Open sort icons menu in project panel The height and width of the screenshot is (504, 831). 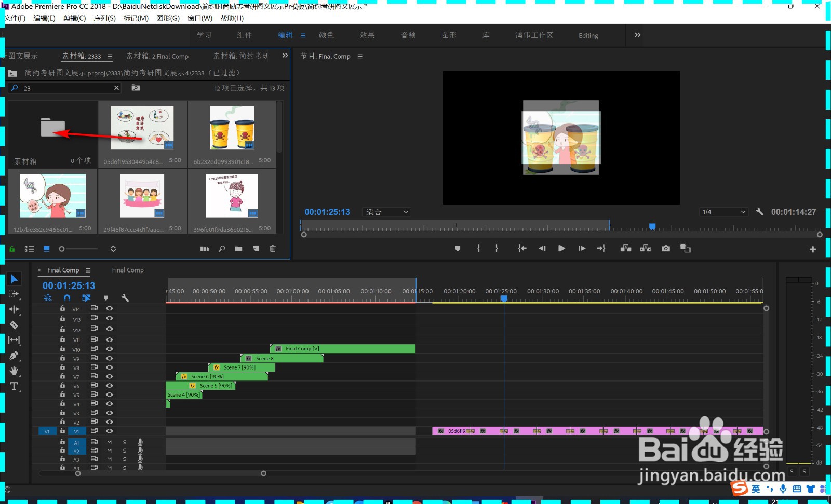[x=113, y=249]
